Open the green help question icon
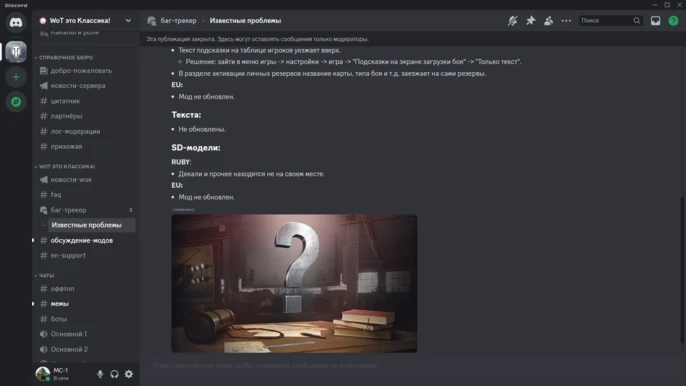This screenshot has width=686, height=386. 673,21
